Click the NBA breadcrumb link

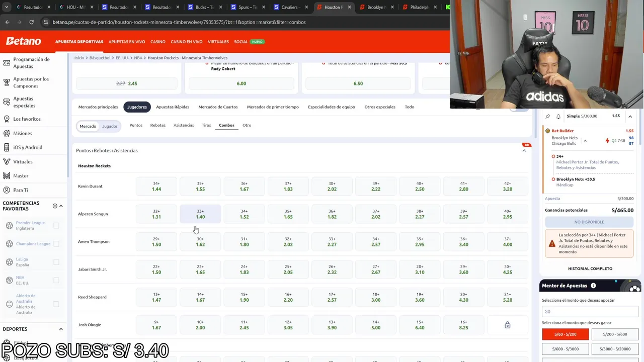point(138,58)
